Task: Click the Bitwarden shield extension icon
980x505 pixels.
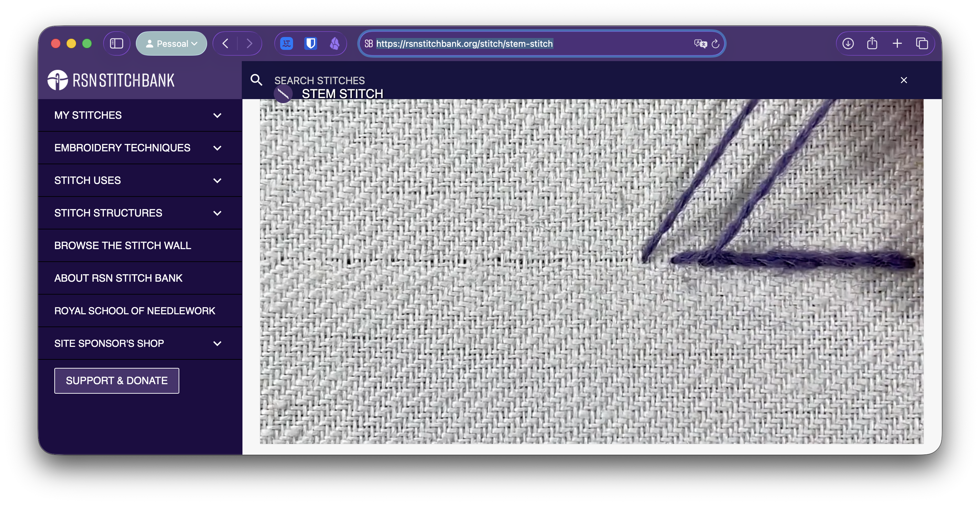Action: [x=310, y=43]
